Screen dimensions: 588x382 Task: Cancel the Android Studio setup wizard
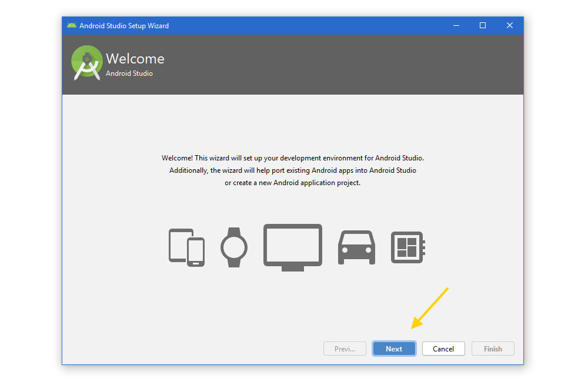pos(443,349)
